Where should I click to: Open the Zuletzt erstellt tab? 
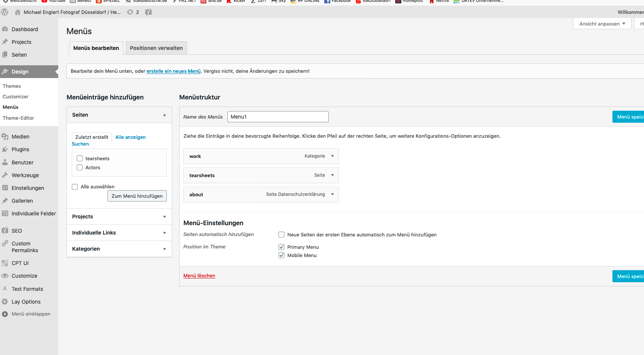[92, 137]
